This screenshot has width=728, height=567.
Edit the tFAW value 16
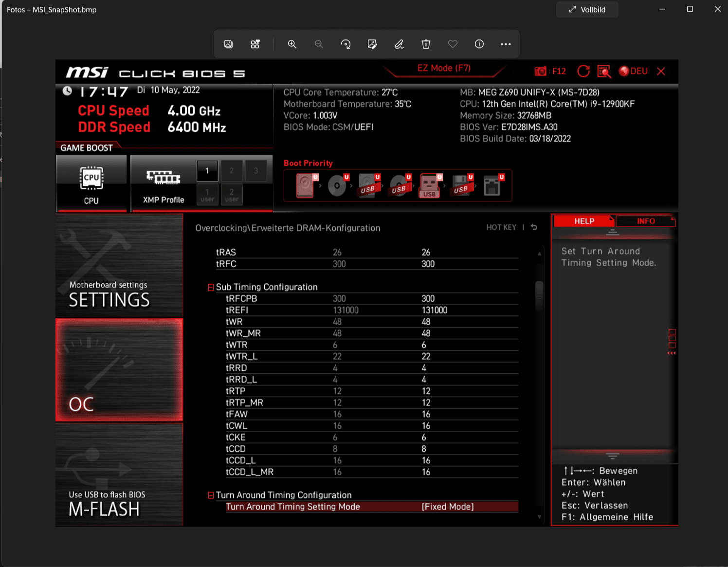[x=426, y=414]
